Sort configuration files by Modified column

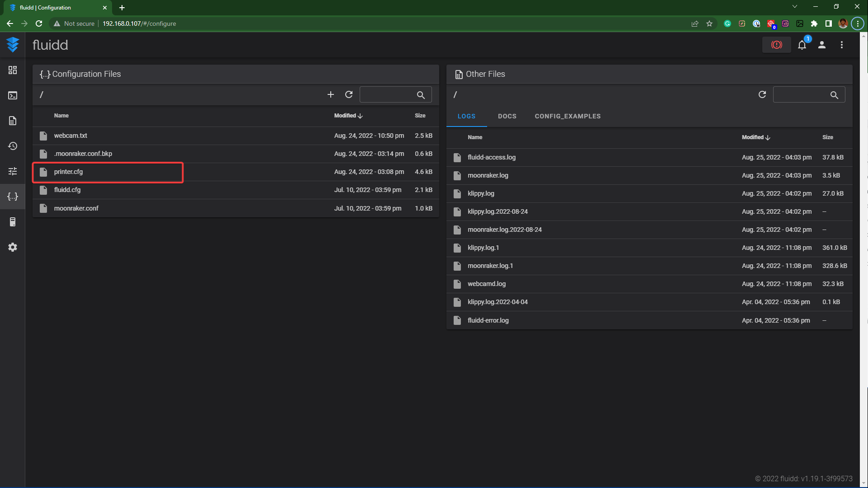pyautogui.click(x=348, y=116)
